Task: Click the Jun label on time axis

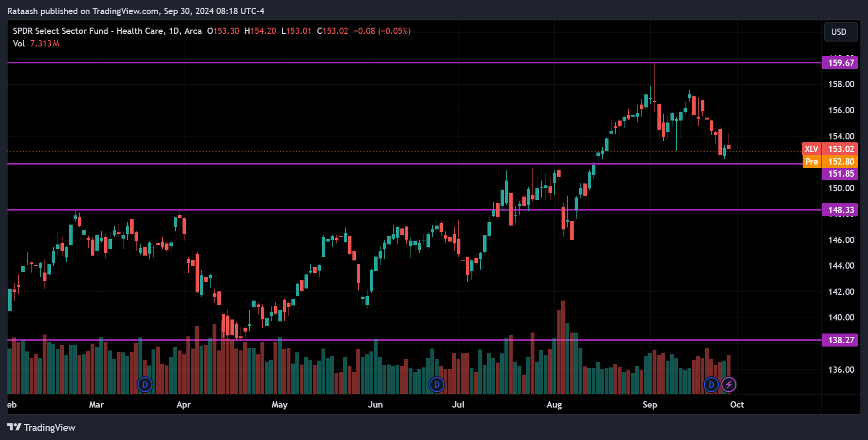Action: pyautogui.click(x=375, y=405)
